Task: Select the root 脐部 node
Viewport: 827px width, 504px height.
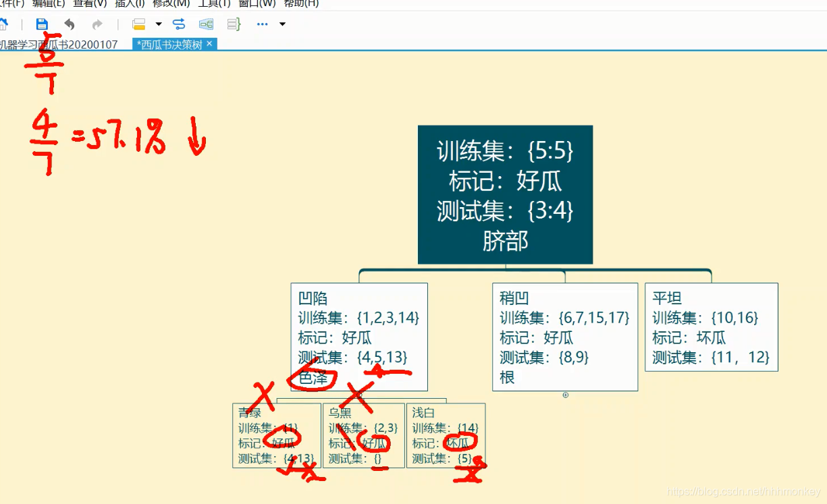Action: 505,196
